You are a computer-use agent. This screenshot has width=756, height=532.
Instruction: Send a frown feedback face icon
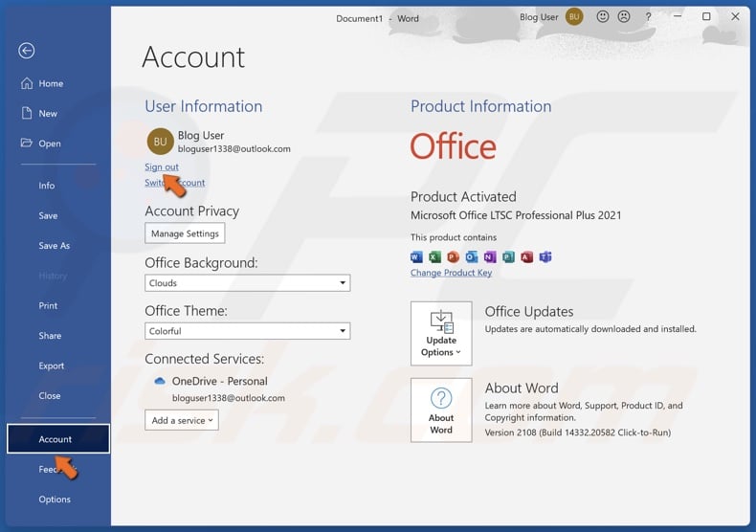(x=624, y=17)
